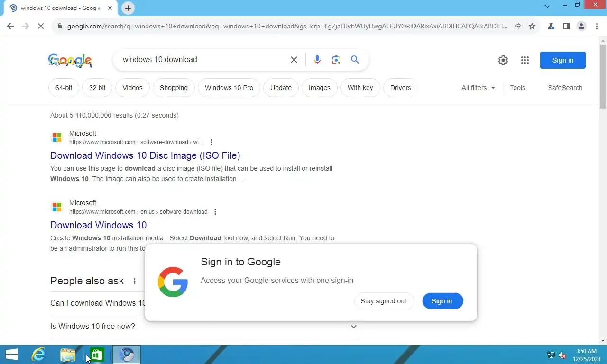Click the Chrome taskbar button
The image size is (607, 364).
(127, 355)
